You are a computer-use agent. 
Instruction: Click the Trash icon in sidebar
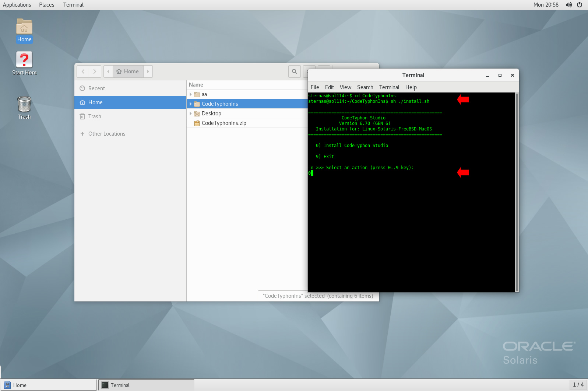[82, 116]
